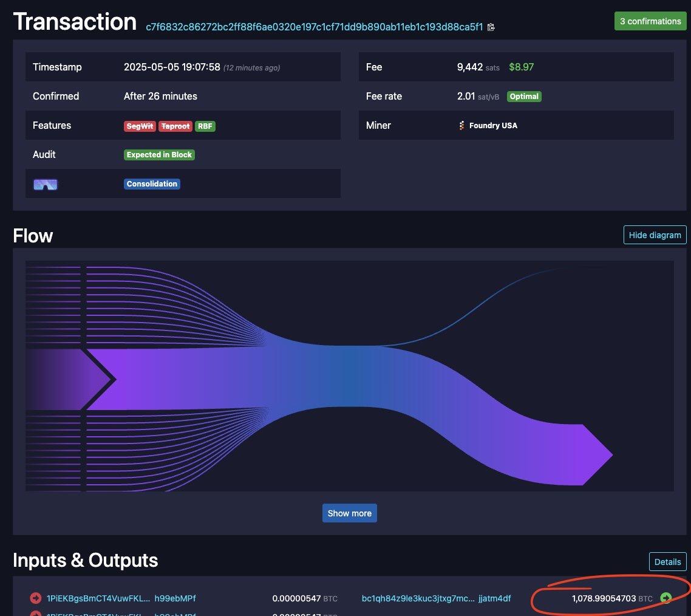Click the 3 confirmations badge
The height and width of the screenshot is (616, 691).
pos(650,21)
